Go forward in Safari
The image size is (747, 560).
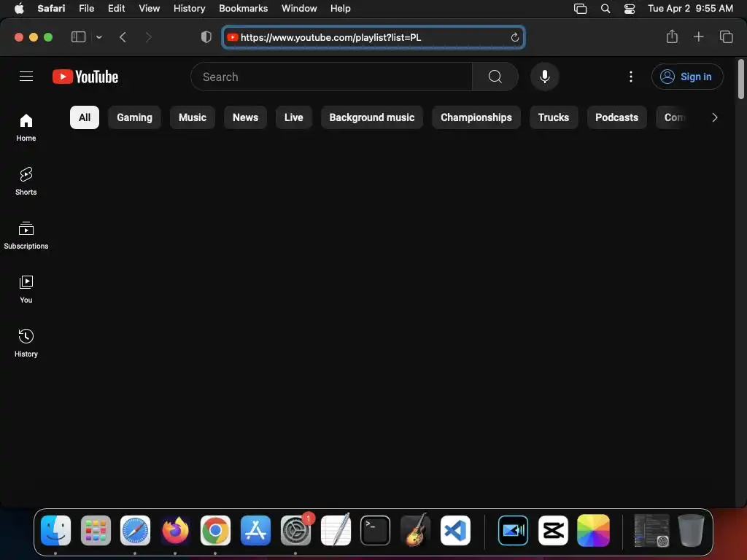[x=148, y=37]
